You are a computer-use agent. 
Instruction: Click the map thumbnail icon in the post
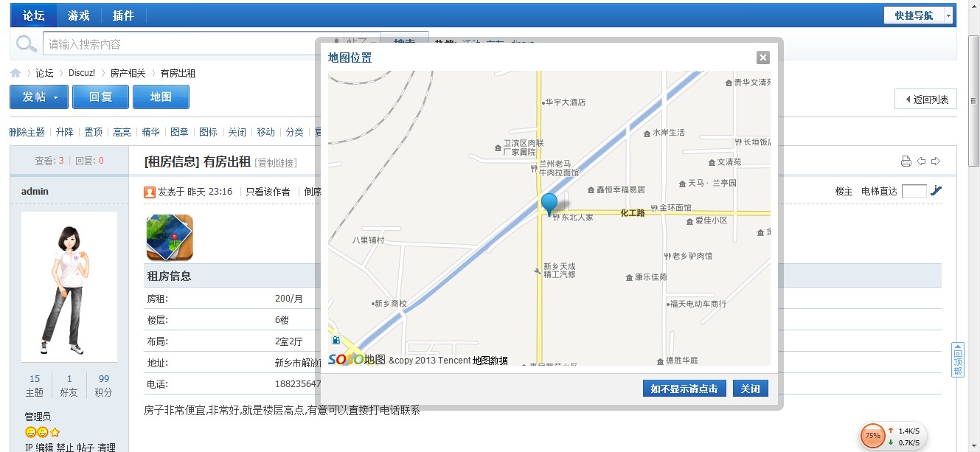(x=170, y=237)
